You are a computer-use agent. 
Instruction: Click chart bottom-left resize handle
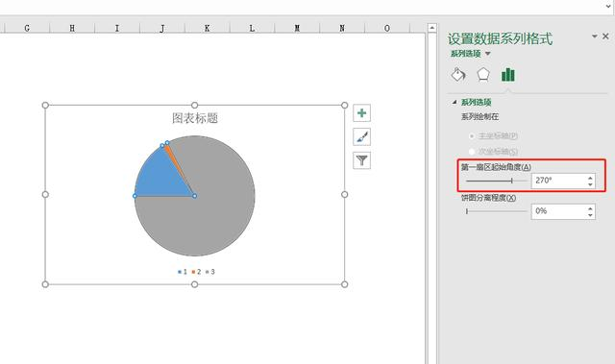[x=45, y=284]
